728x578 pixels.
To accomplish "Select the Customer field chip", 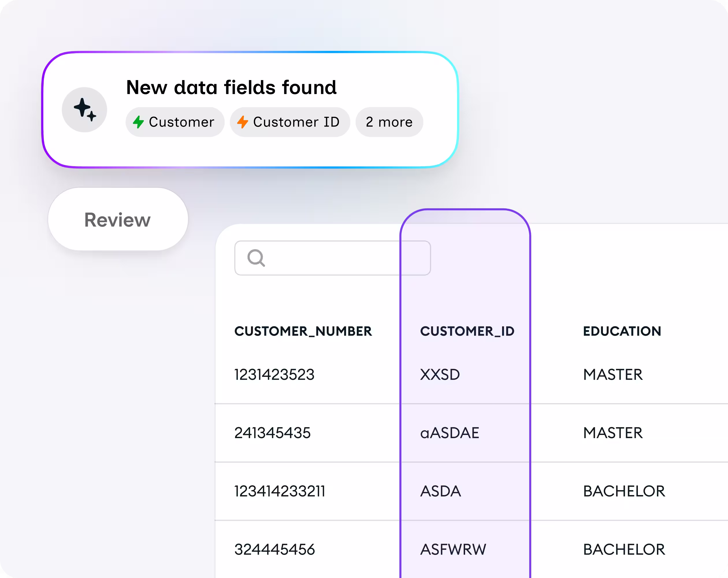I will pos(175,122).
